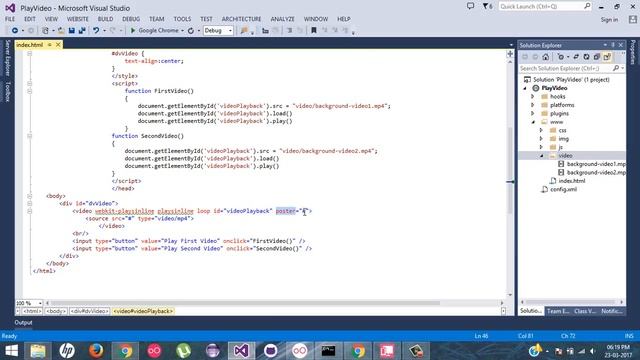
Task: Expand the img folder
Action: 542,139
